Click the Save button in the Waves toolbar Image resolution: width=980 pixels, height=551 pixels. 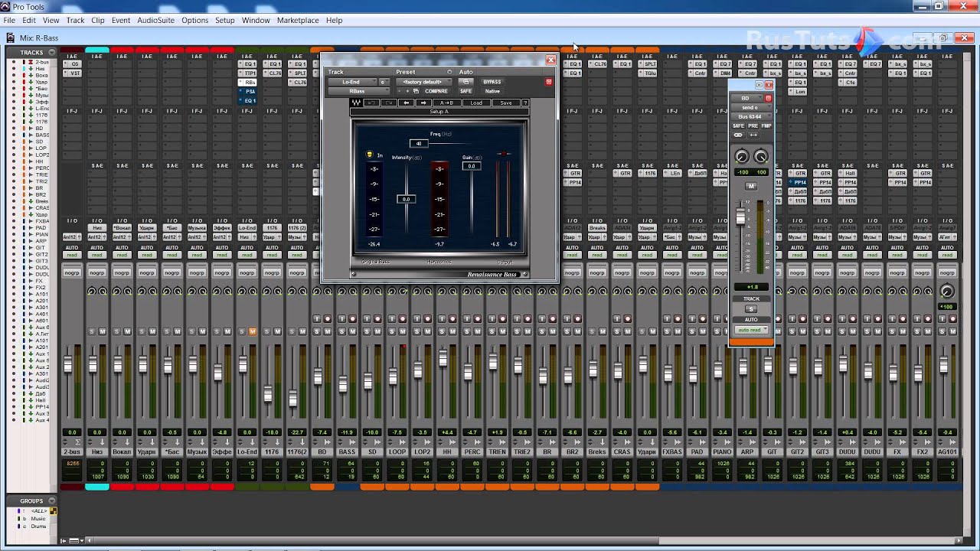pyautogui.click(x=506, y=103)
